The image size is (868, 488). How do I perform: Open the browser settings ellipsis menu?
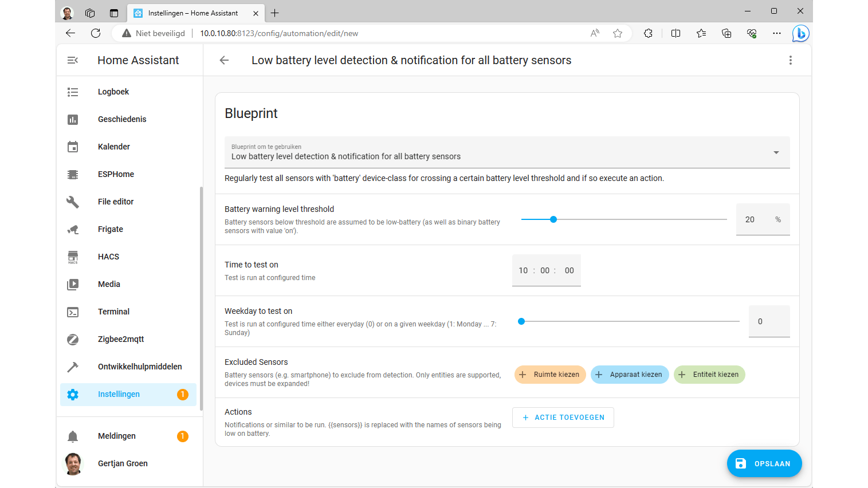pos(776,33)
